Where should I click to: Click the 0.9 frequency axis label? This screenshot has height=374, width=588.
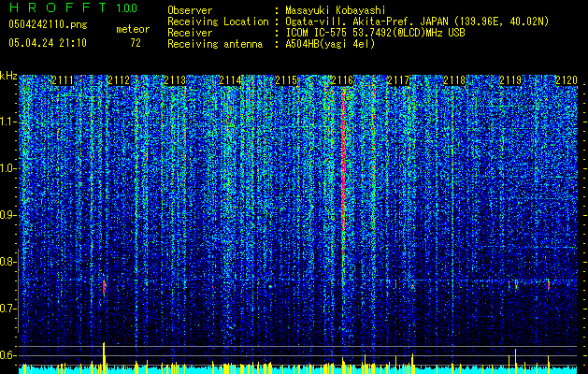[8, 215]
